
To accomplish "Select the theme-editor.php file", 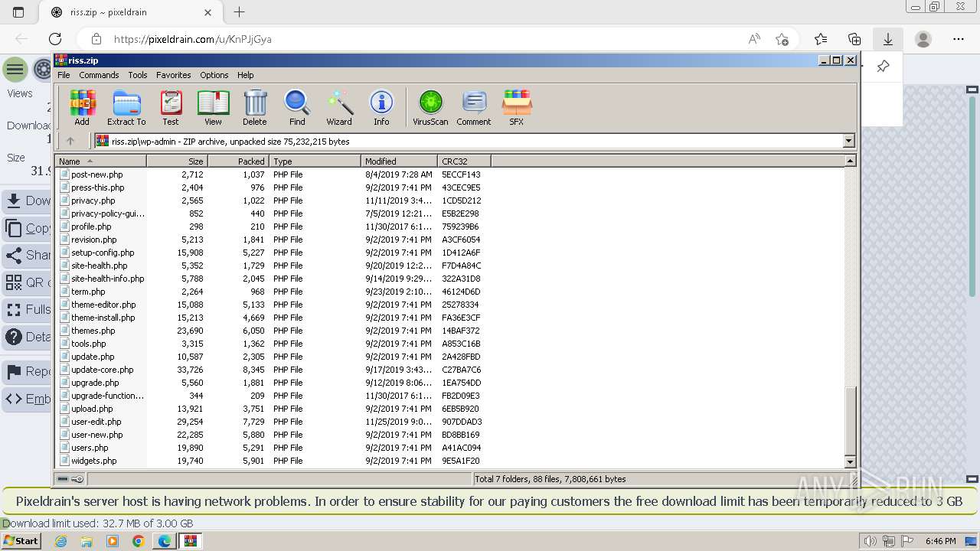I will 103,305.
